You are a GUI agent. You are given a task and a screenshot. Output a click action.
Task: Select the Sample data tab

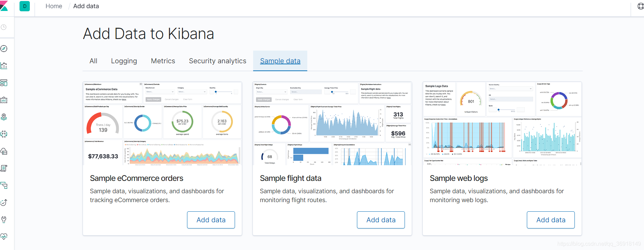pyautogui.click(x=280, y=61)
